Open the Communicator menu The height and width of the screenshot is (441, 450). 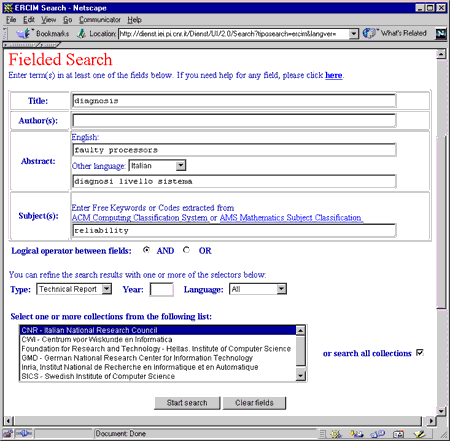(x=100, y=20)
